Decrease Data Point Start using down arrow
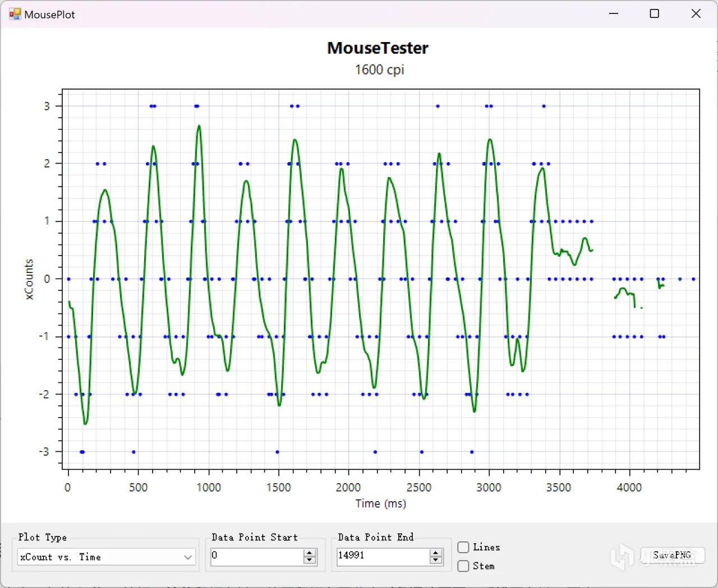 [310, 561]
